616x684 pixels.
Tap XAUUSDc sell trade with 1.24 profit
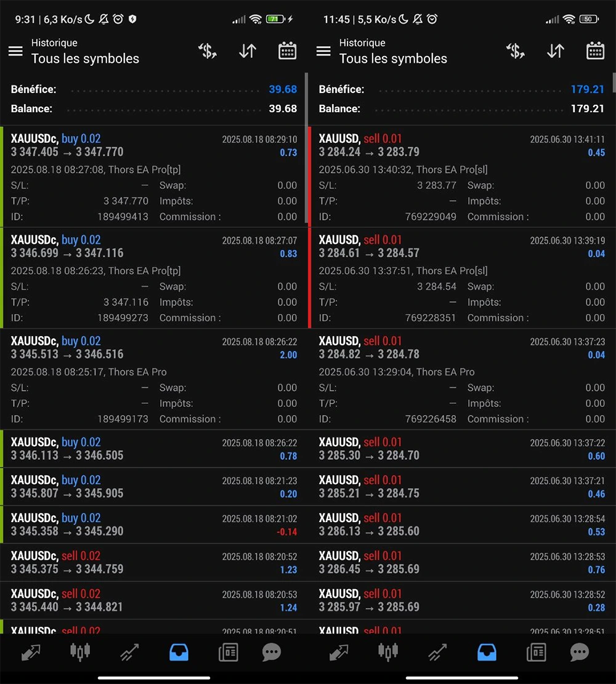[x=154, y=600]
